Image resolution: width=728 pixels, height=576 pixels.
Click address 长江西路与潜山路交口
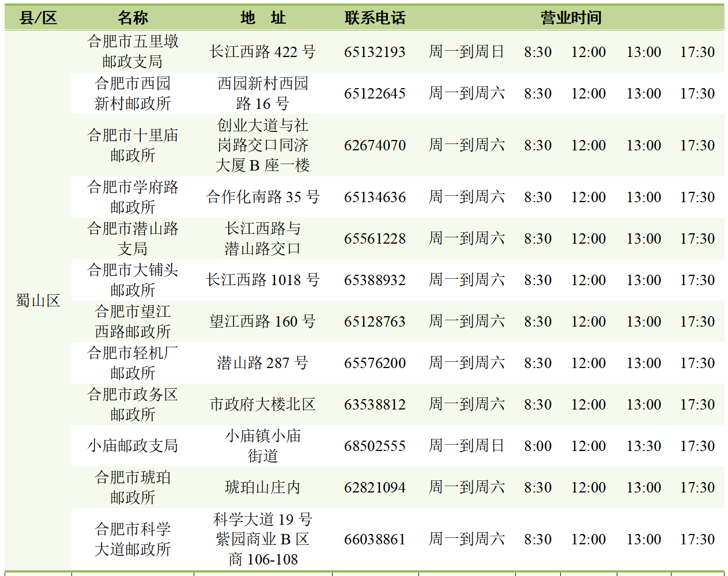[263, 238]
